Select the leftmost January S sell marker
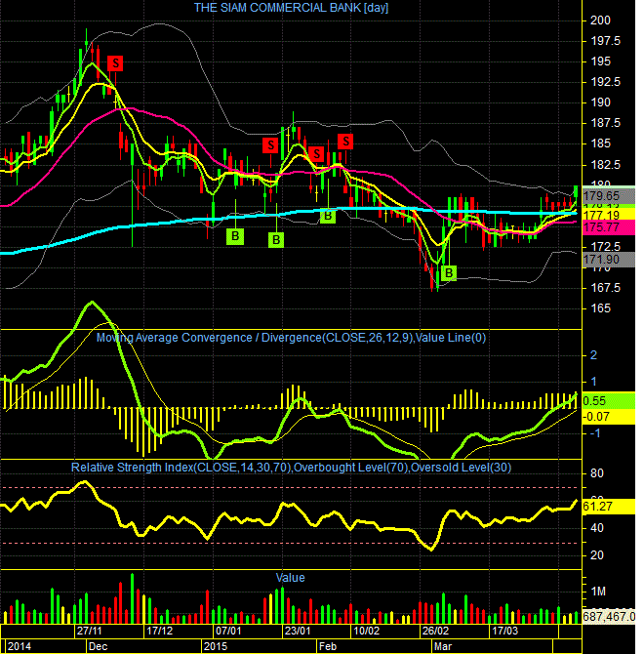The width and height of the screenshot is (644, 654). tap(270, 145)
